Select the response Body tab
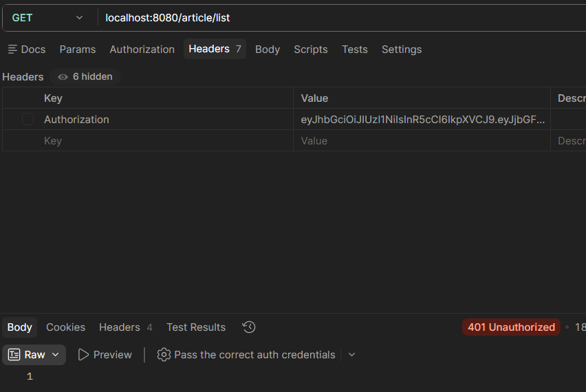Image resolution: width=586 pixels, height=392 pixels. (x=20, y=327)
